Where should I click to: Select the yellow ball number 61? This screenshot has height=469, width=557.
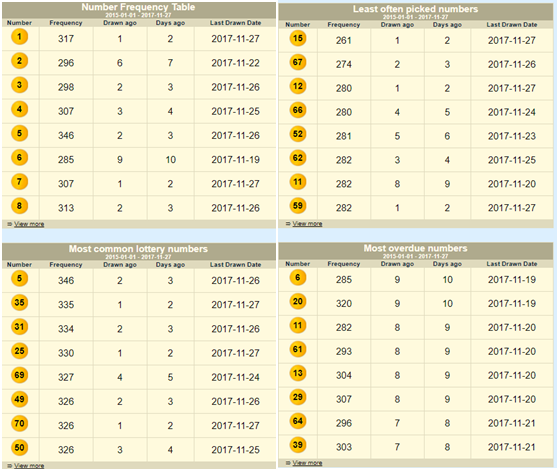coord(298,350)
